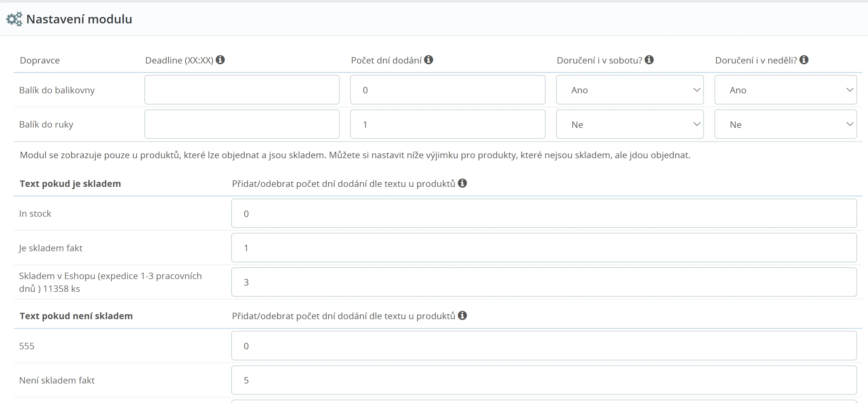Click the Není skladem fakt input field
This screenshot has height=403, width=868.
544,380
